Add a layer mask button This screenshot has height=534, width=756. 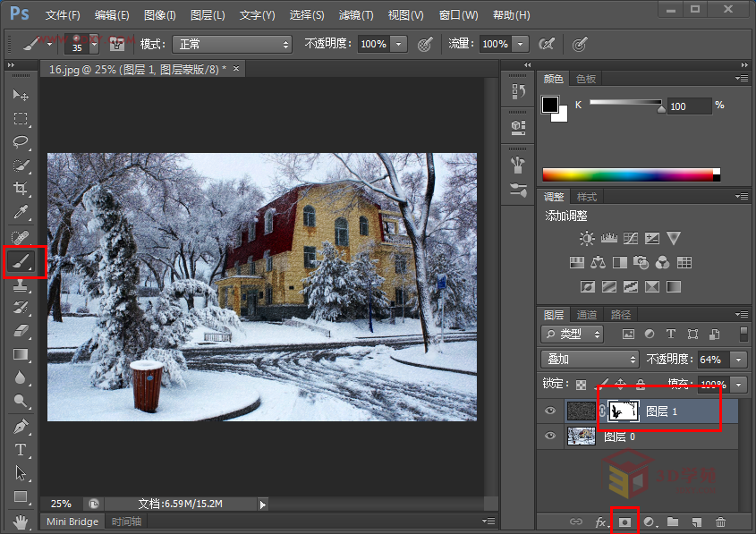coord(624,522)
